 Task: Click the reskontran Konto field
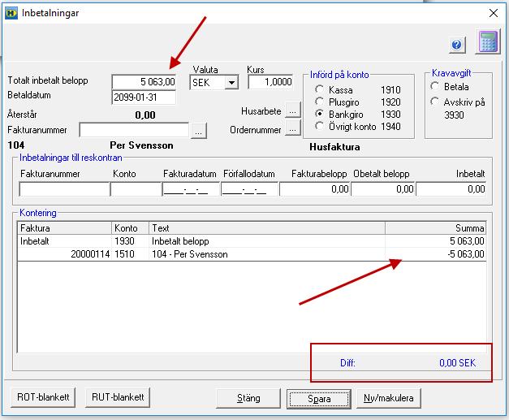[136, 189]
